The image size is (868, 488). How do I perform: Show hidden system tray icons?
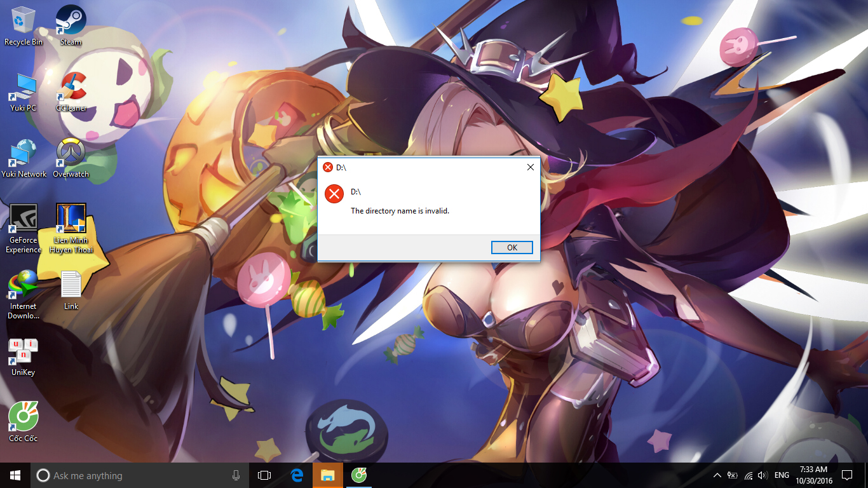717,475
